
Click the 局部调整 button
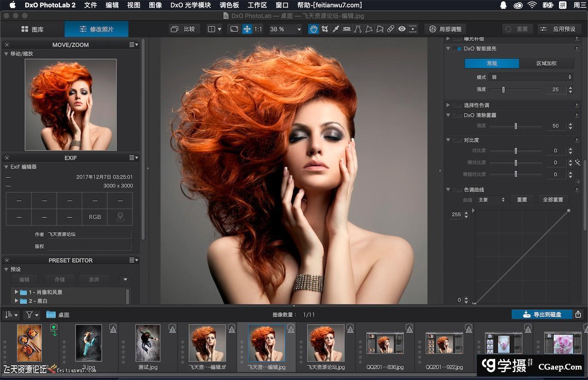click(445, 29)
